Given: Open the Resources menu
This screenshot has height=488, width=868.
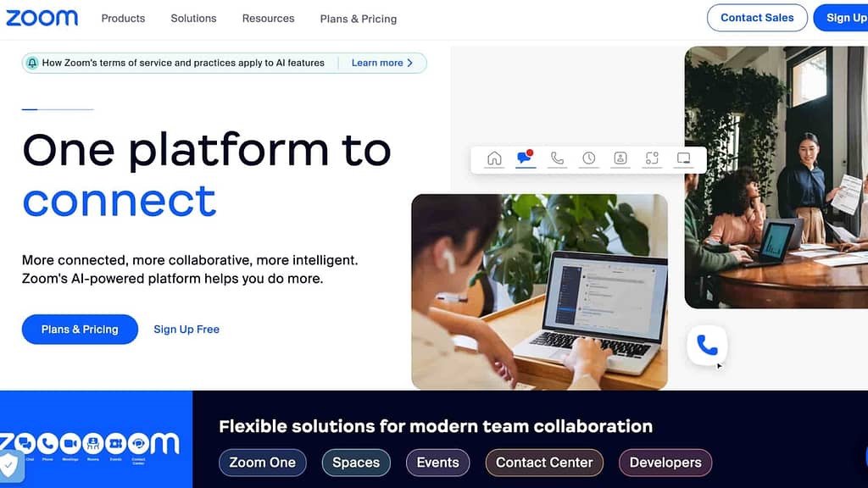Looking at the screenshot, I should (268, 19).
